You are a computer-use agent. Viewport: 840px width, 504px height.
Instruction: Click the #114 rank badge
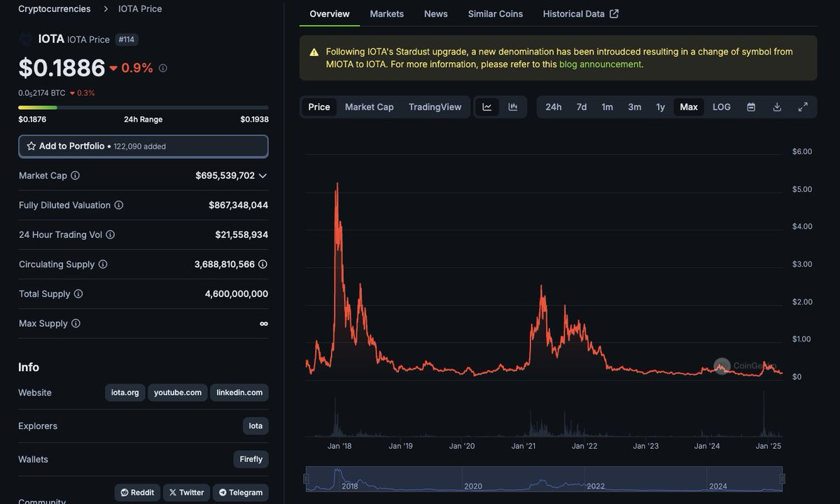(127, 40)
